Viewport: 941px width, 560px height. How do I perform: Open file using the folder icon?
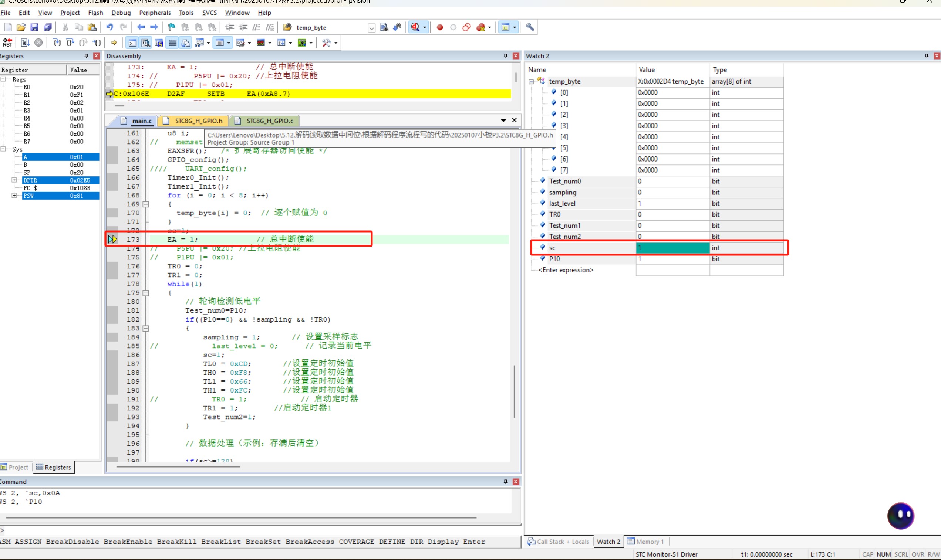(x=21, y=27)
